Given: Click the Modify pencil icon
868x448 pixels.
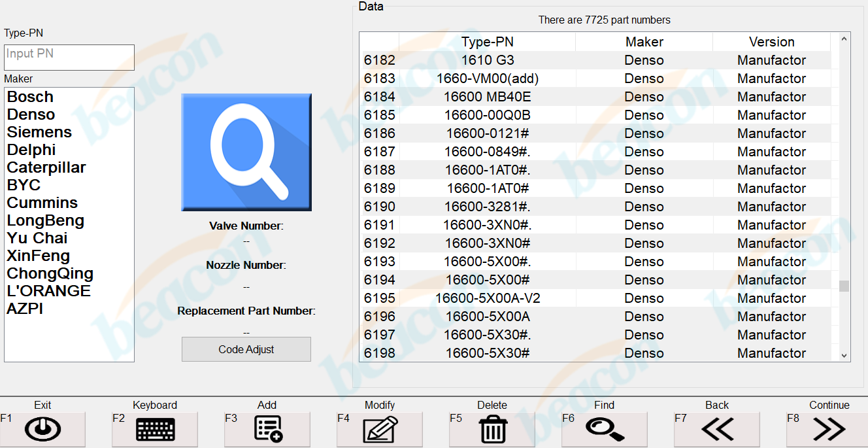Looking at the screenshot, I should pyautogui.click(x=380, y=429).
